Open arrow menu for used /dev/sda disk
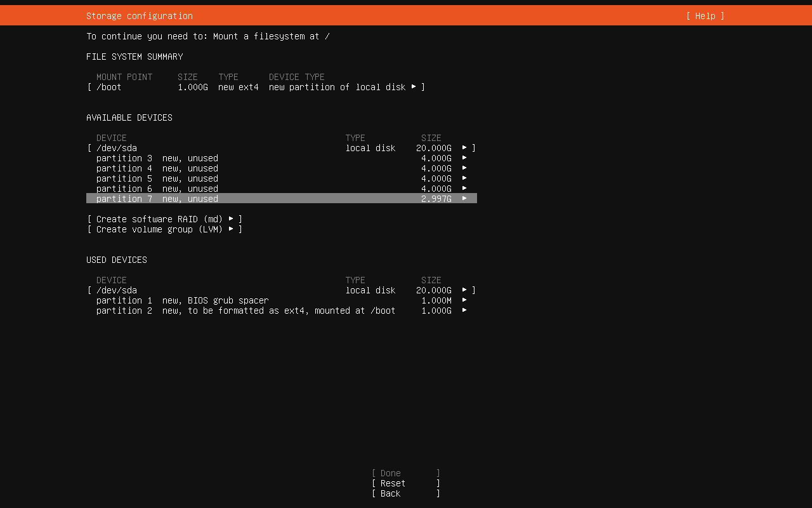Screen dimensions: 812x508 [464, 290]
